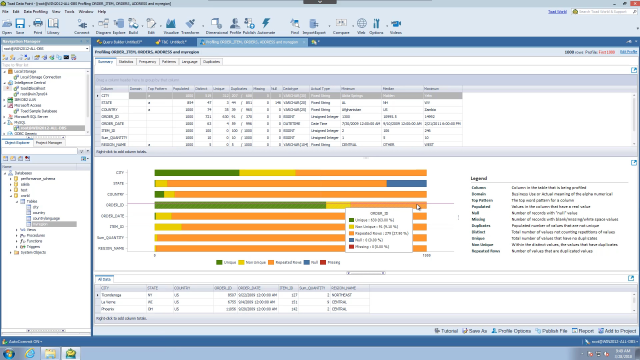Select the countrylanguage table

click(x=46, y=218)
